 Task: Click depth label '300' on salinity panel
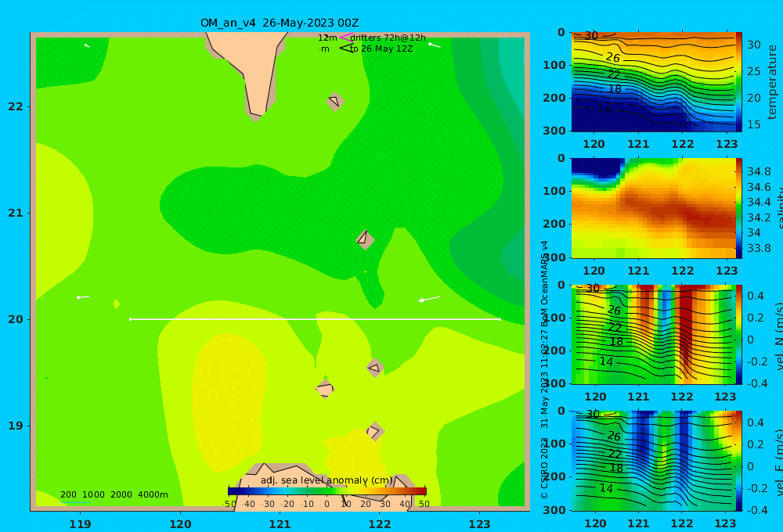(x=555, y=257)
